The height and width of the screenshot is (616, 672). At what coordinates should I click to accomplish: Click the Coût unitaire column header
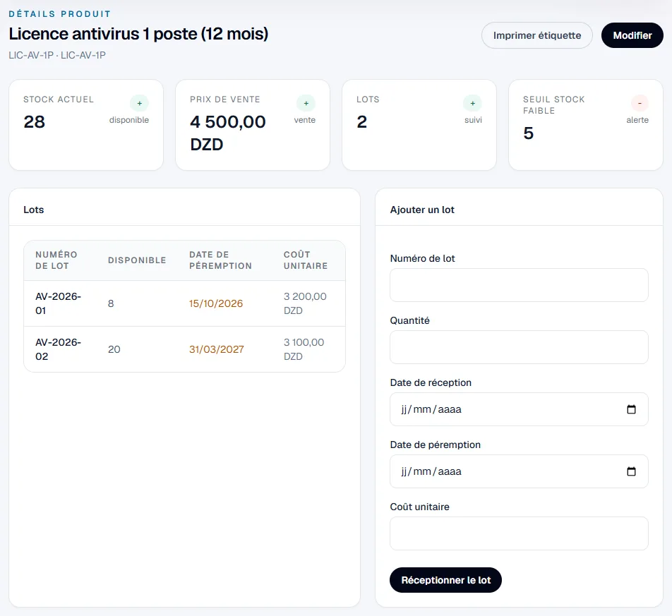tap(306, 260)
